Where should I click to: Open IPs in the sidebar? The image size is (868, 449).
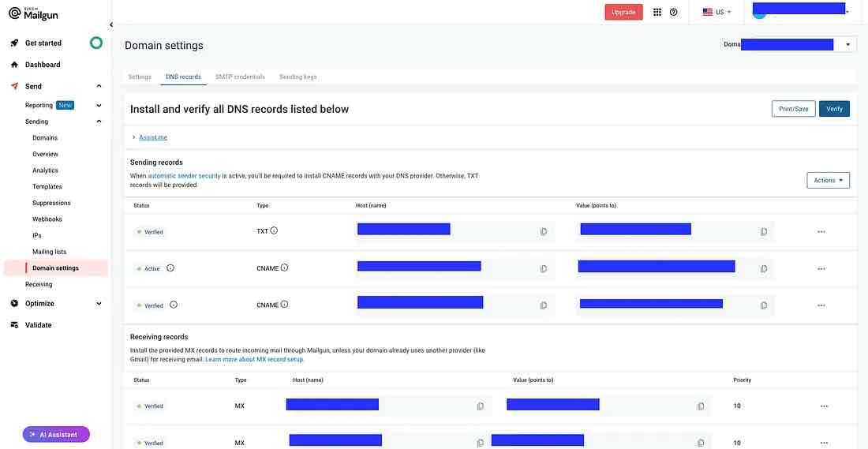[x=37, y=235]
